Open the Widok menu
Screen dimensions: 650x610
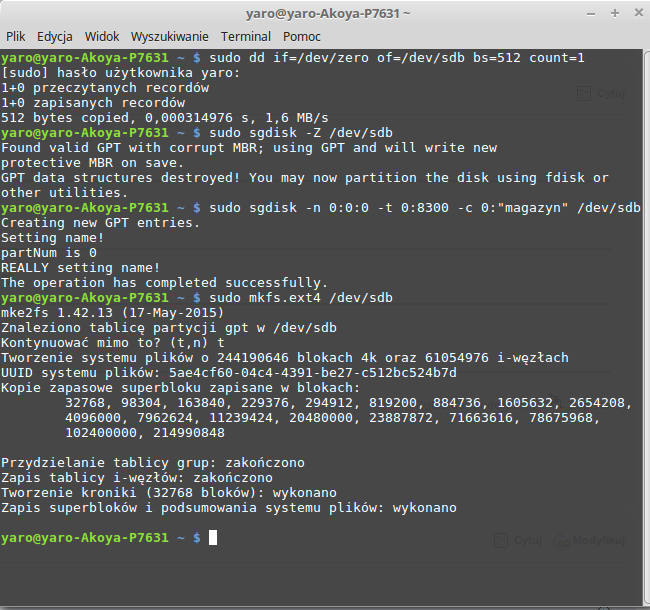(x=102, y=36)
